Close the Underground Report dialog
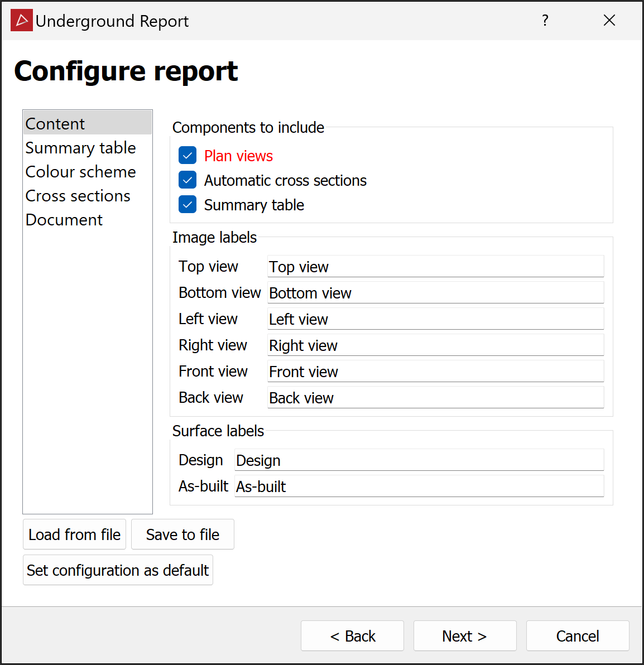This screenshot has height=665, width=644. coord(609,21)
